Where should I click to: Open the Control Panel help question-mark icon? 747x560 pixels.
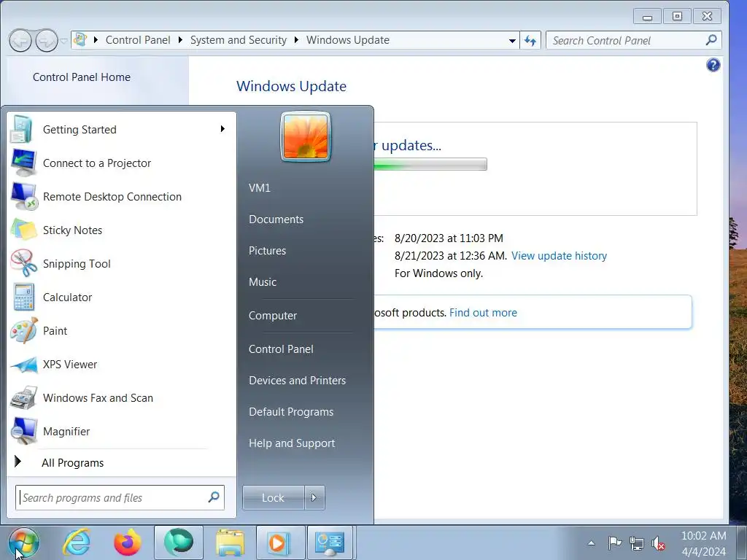point(713,65)
